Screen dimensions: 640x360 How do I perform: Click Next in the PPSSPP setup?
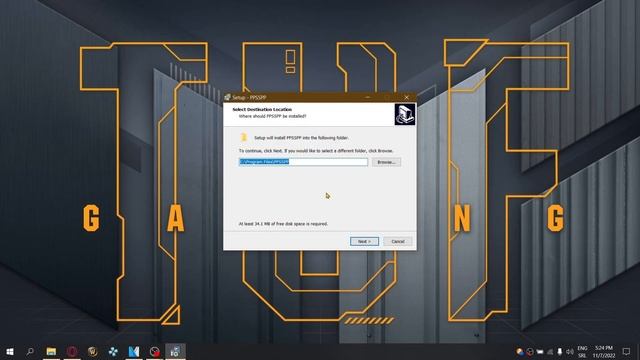coord(364,241)
